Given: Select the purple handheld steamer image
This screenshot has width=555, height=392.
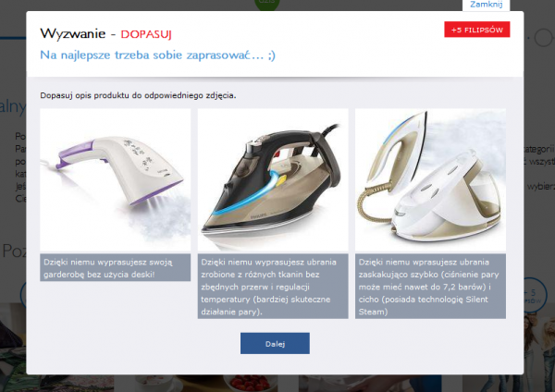Looking at the screenshot, I should coord(116,179).
